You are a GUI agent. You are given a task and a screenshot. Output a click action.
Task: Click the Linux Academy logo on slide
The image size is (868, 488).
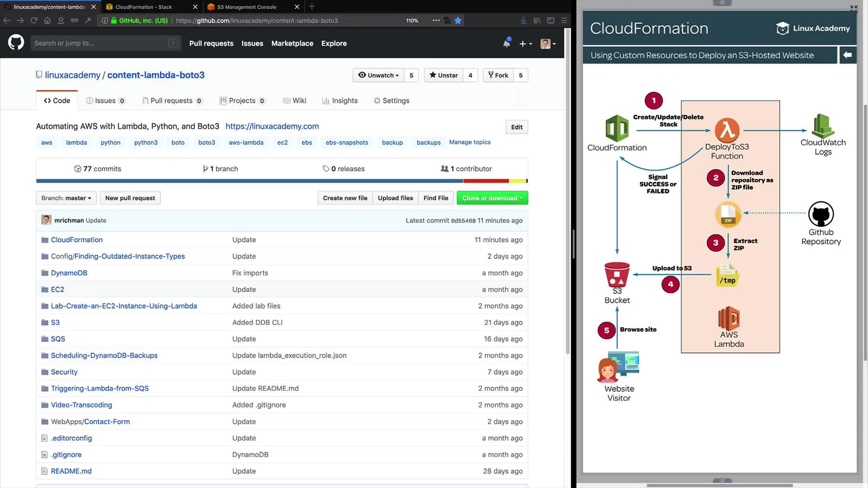[x=813, y=28]
